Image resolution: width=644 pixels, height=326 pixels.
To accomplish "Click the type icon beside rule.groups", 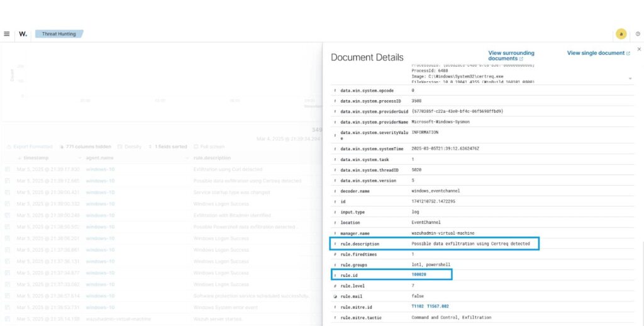I will pos(335,265).
